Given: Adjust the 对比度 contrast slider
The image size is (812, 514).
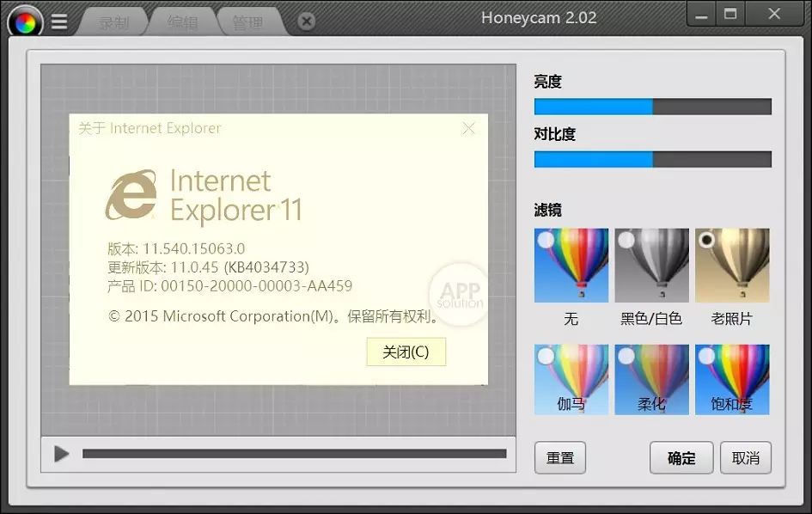Looking at the screenshot, I should pyautogui.click(x=652, y=159).
